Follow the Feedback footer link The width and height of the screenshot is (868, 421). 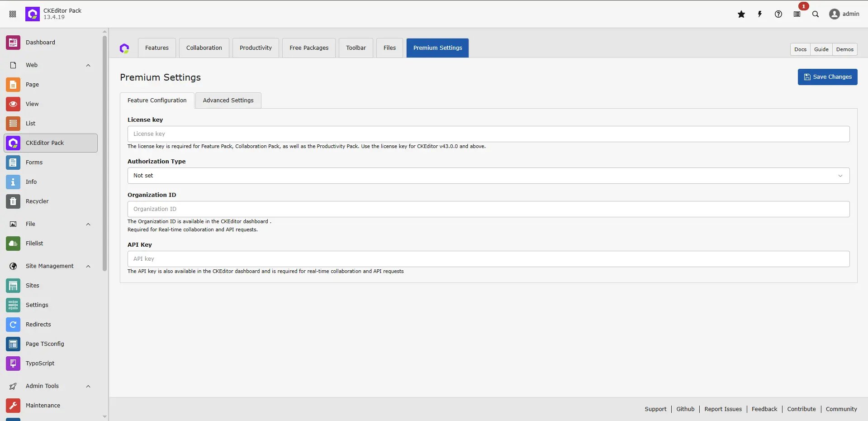pyautogui.click(x=764, y=409)
